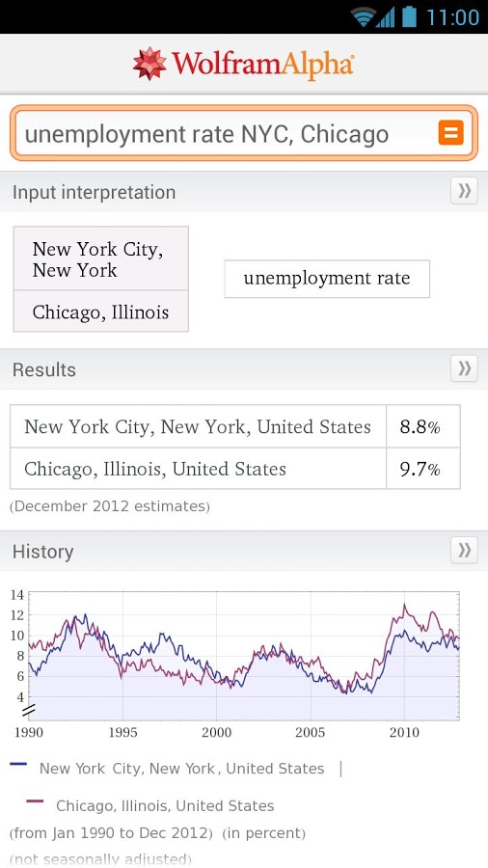Expand the History pod options

(464, 551)
